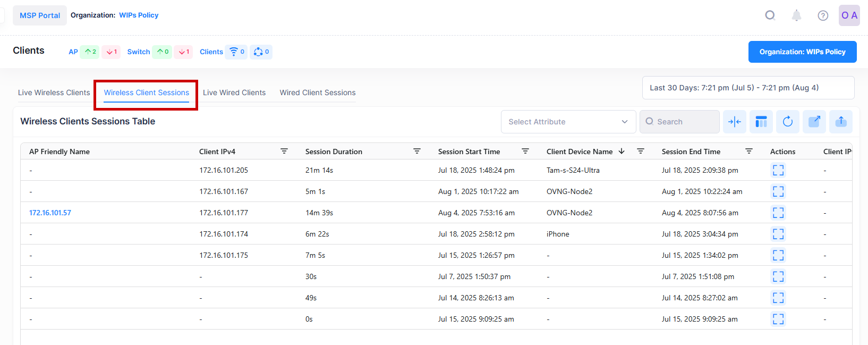Click the MSP Portal button
The height and width of the screenshot is (345, 868).
40,15
